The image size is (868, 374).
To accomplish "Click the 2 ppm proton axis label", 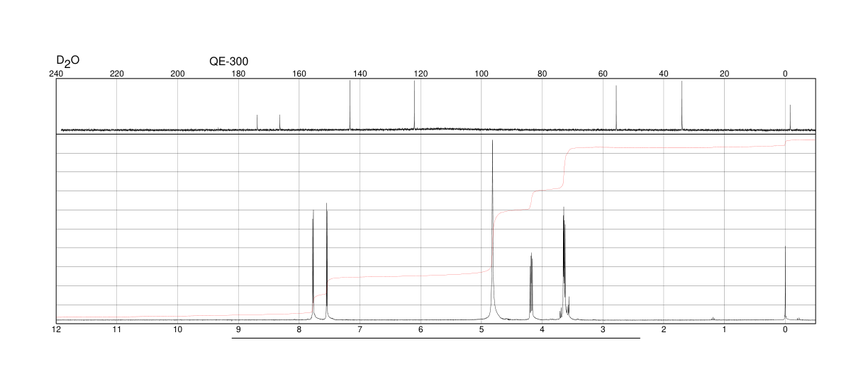I will [x=663, y=330].
